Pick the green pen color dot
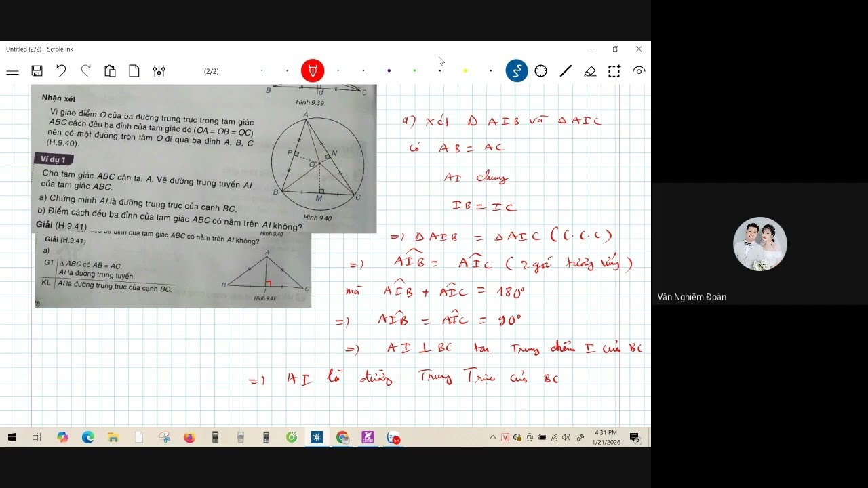This screenshot has width=868, height=488. pyautogui.click(x=414, y=71)
